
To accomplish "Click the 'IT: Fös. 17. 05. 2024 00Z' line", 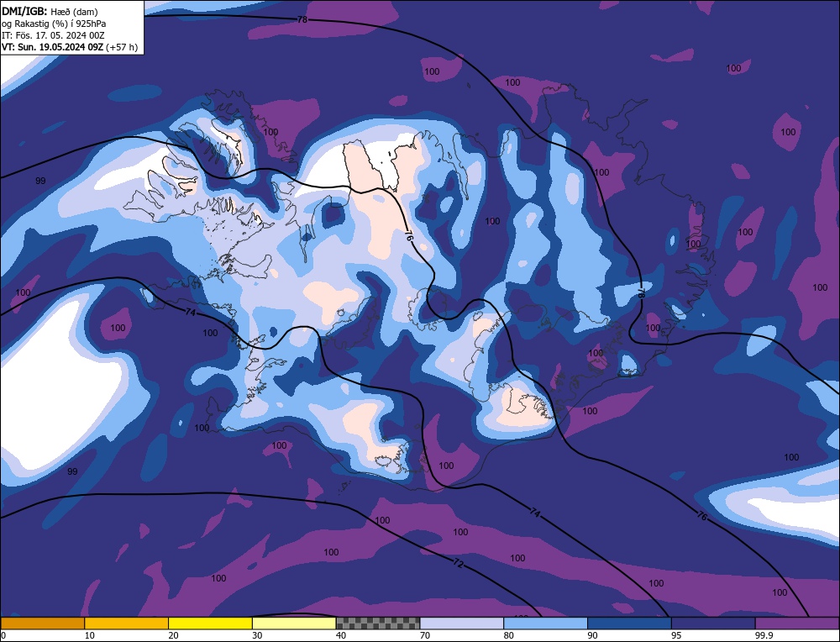I will click(53, 35).
